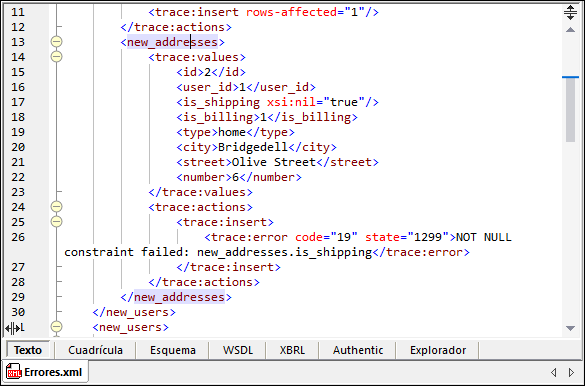This screenshot has height=386, width=585.
Task: Click the city value Bridgedell
Action: coord(253,147)
